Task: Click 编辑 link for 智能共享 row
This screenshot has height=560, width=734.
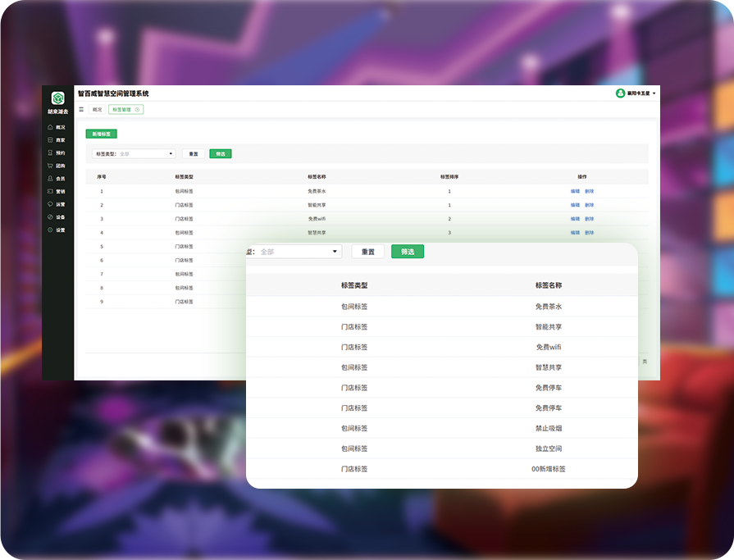Action: coord(576,205)
